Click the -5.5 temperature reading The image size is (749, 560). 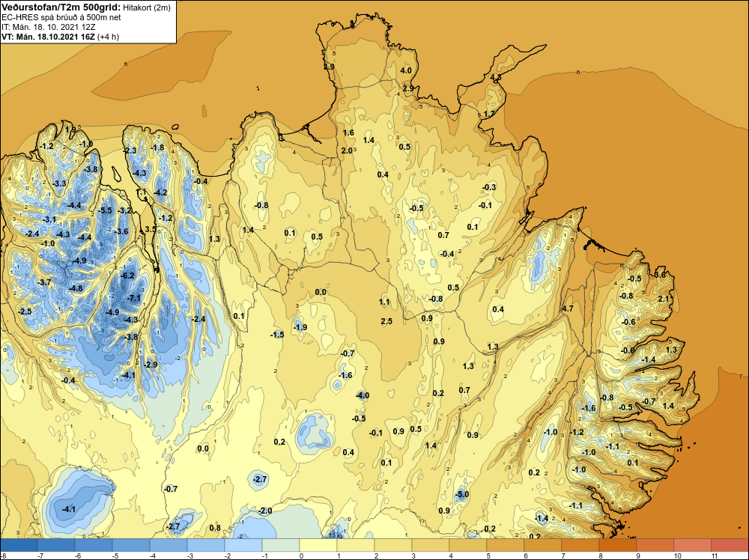105,210
